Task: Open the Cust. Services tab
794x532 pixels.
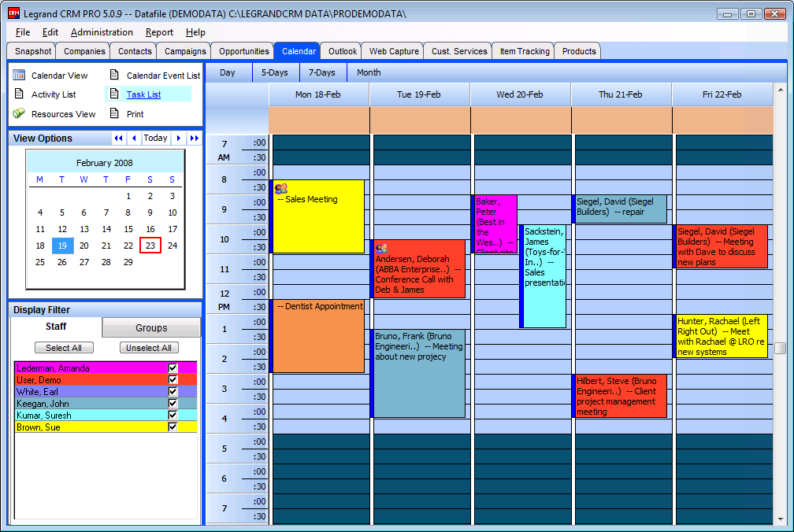Action: tap(459, 51)
